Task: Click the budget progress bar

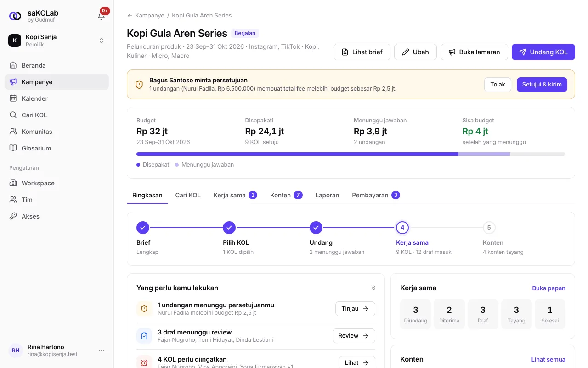Action: tap(351, 154)
